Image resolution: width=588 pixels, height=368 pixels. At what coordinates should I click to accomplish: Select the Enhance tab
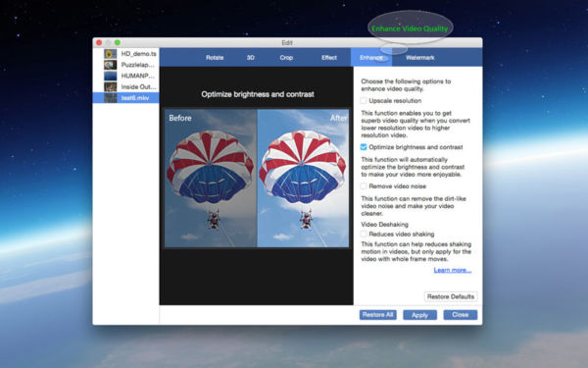click(x=371, y=58)
